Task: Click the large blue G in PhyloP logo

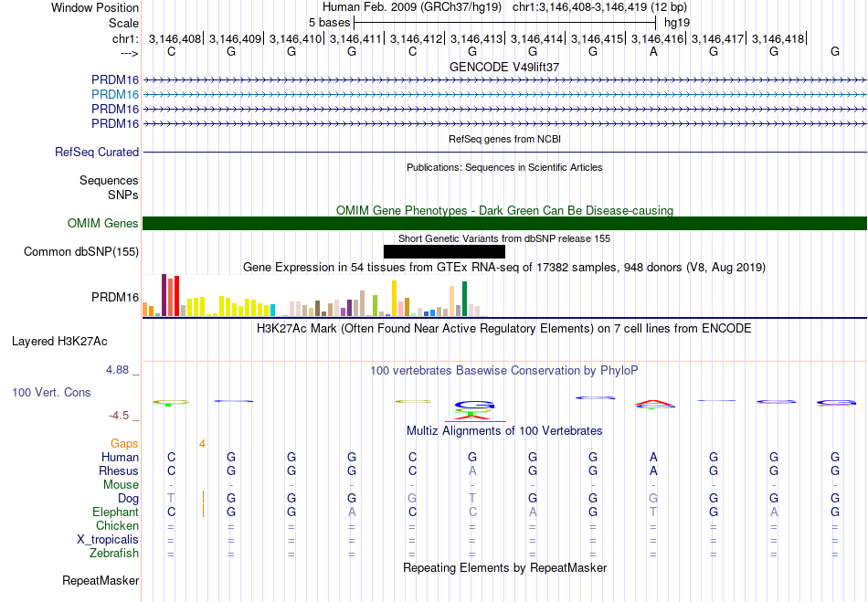Action: pos(474,405)
